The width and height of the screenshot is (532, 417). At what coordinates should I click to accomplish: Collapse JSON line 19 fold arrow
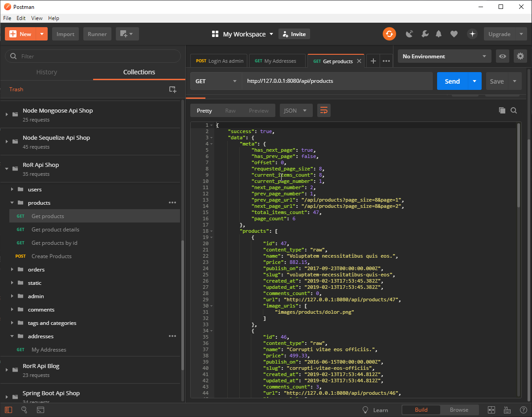211,237
